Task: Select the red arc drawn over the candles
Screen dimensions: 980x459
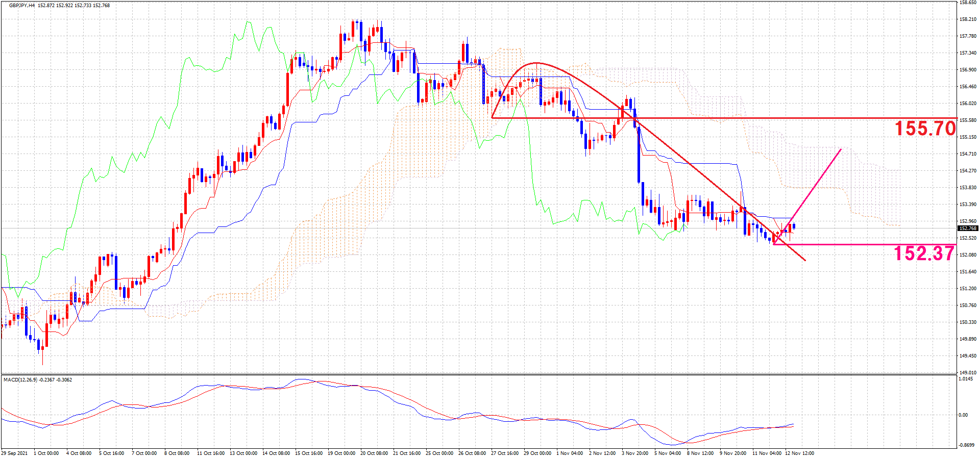Action: click(x=536, y=63)
